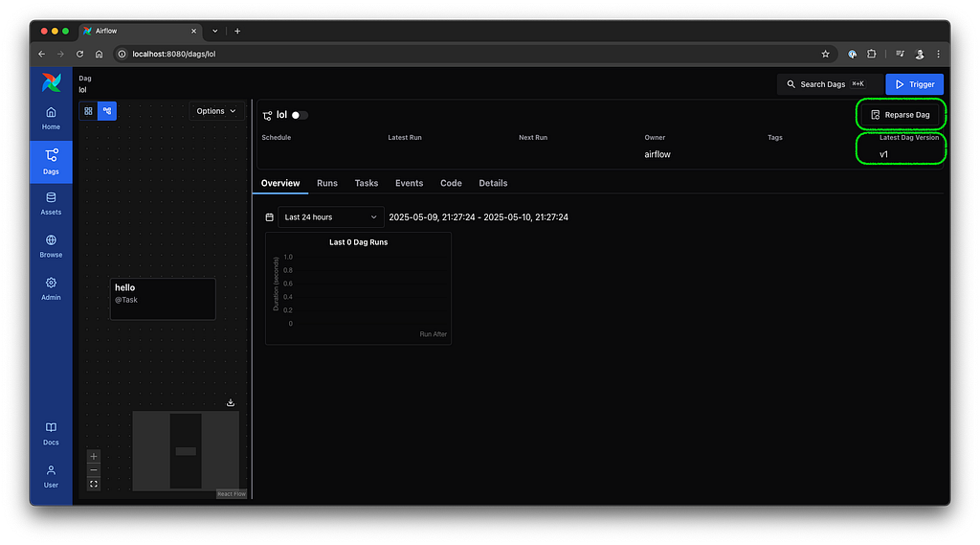Click the airflow owner value
980x545 pixels.
(657, 154)
